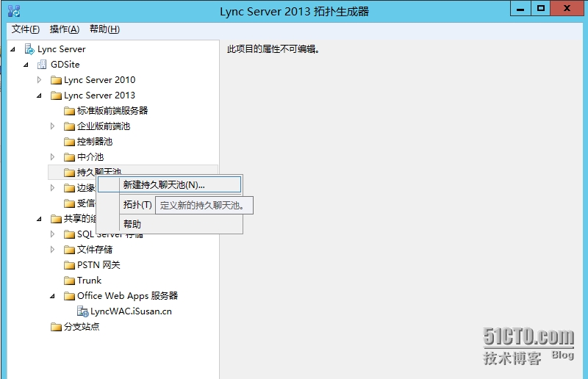Expand the 边缘 pool node

52,188
